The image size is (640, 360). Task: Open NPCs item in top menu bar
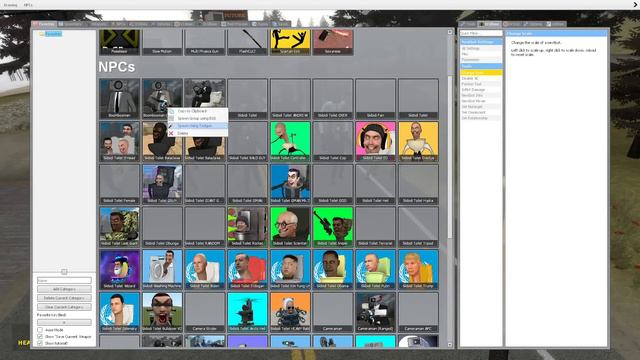(x=28, y=5)
